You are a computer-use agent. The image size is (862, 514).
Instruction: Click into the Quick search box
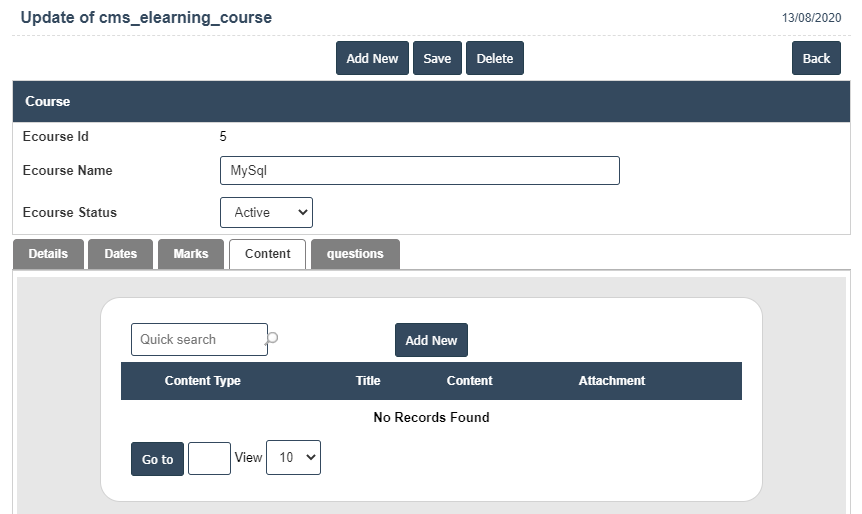click(x=198, y=339)
